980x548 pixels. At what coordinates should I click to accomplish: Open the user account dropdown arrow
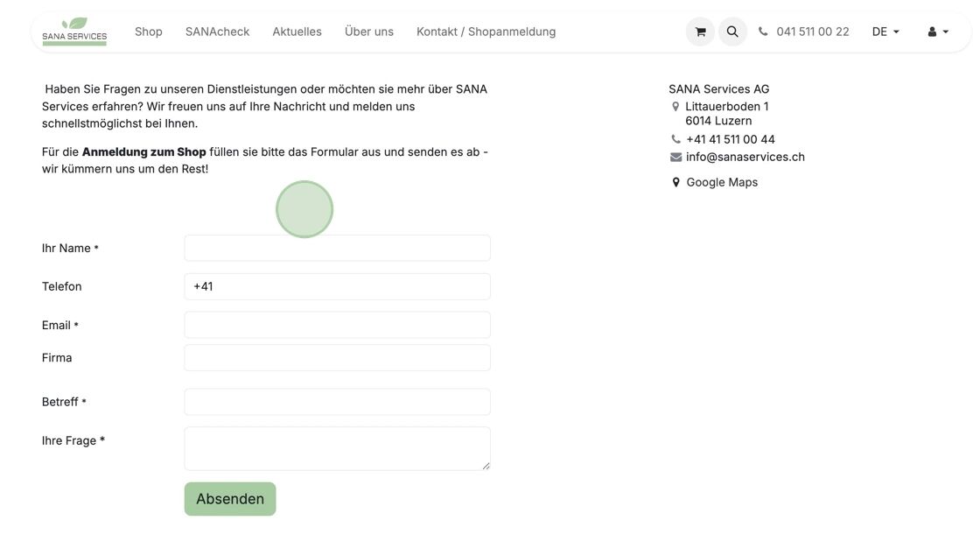tap(946, 32)
